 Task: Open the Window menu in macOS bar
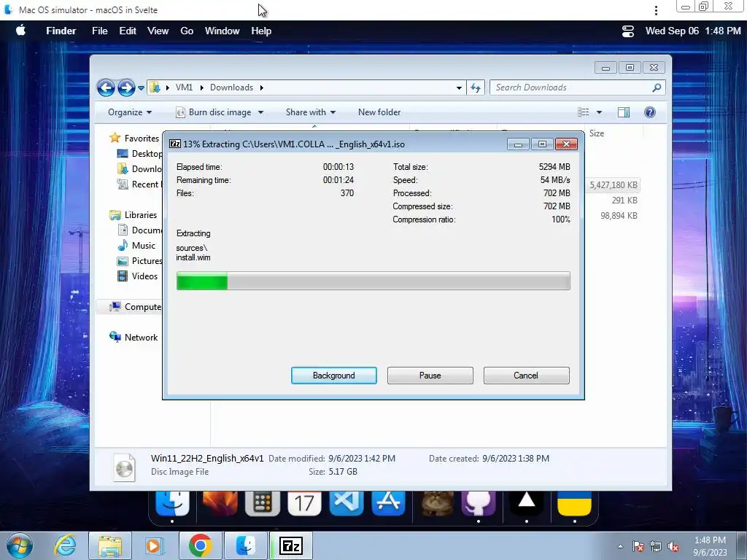[222, 31]
